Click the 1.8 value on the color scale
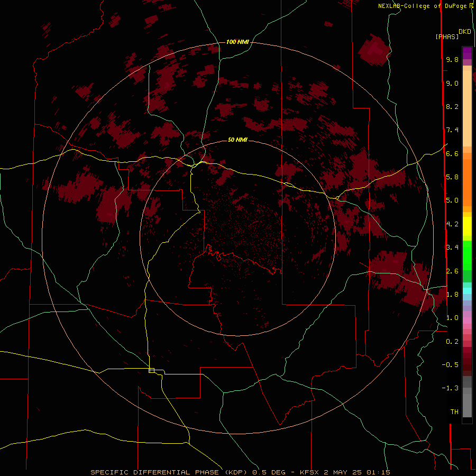Image resolution: width=476 pixels, height=476 pixels. (452, 295)
